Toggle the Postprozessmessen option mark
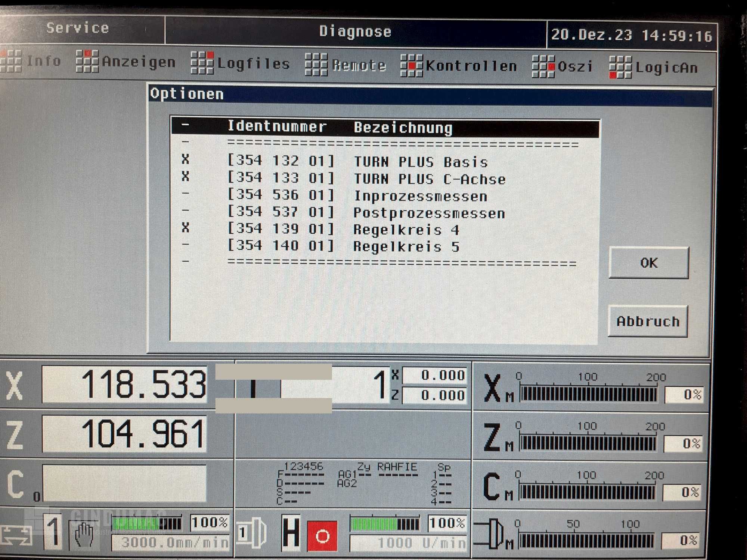Image resolution: width=747 pixels, height=560 pixels. click(x=185, y=211)
